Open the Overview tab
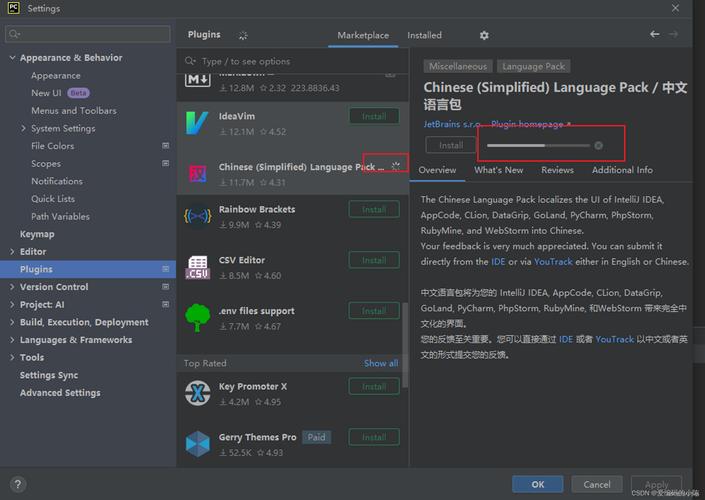The height and width of the screenshot is (500, 705). (x=437, y=170)
